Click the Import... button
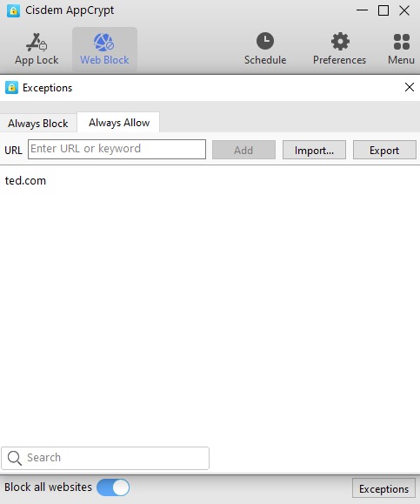The width and height of the screenshot is (420, 504). point(314,150)
